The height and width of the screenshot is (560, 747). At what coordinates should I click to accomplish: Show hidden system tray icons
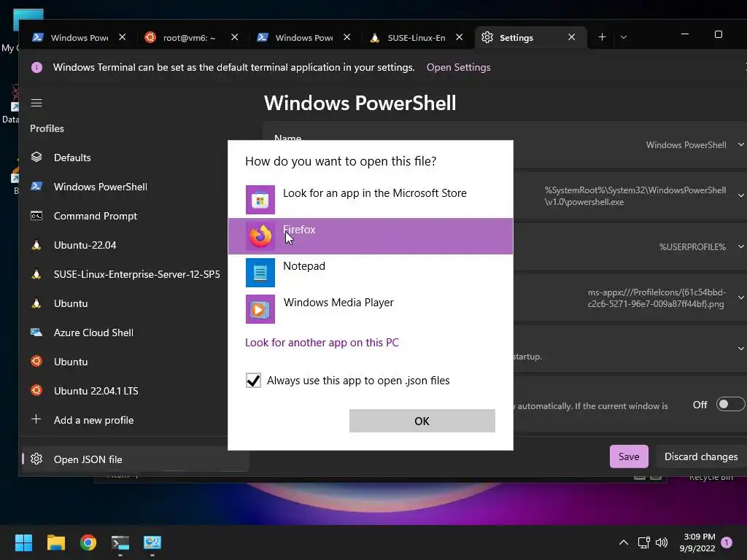624,542
